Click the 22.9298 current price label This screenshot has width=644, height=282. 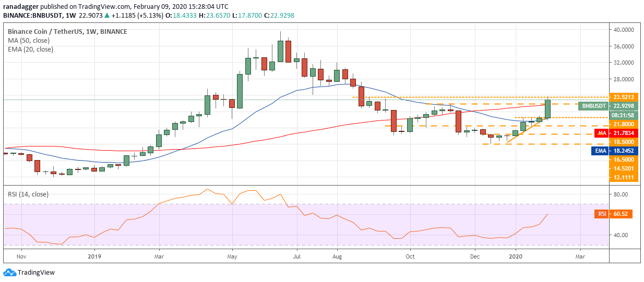[623, 106]
